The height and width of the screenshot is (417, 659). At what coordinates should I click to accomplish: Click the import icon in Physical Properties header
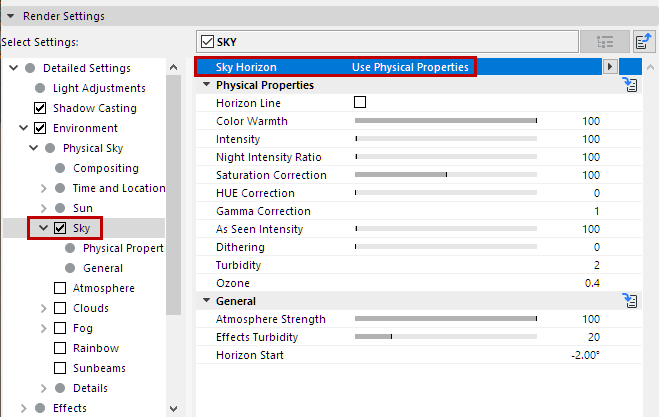(x=630, y=86)
